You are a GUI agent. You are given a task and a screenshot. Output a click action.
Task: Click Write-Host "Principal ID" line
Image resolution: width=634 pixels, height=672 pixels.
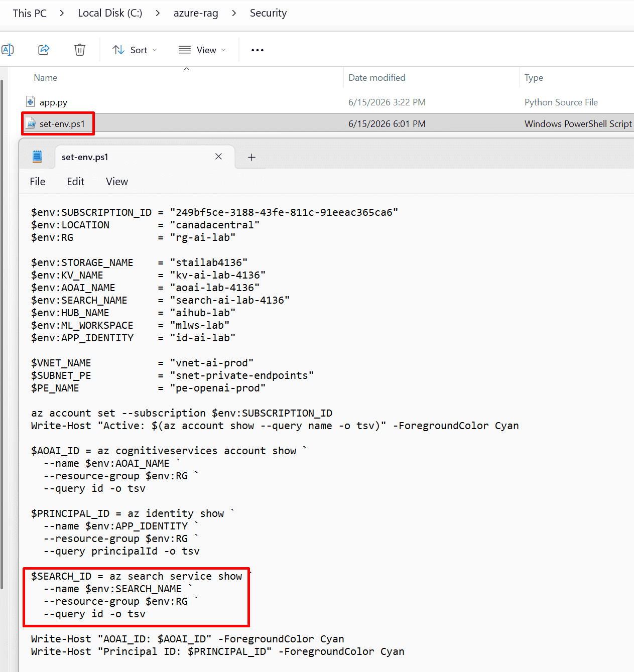[218, 651]
